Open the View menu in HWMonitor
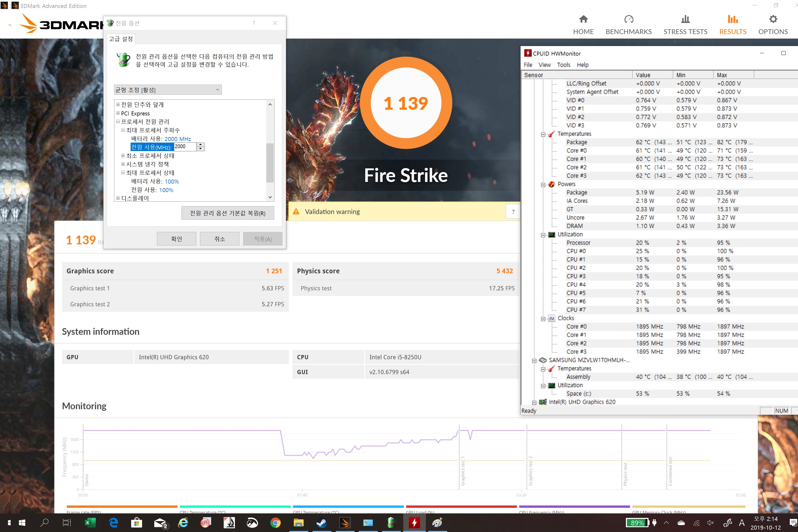This screenshot has width=798, height=532. [x=544, y=65]
